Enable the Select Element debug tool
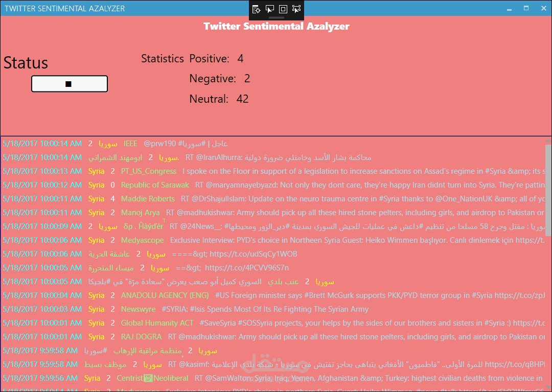 click(x=270, y=9)
